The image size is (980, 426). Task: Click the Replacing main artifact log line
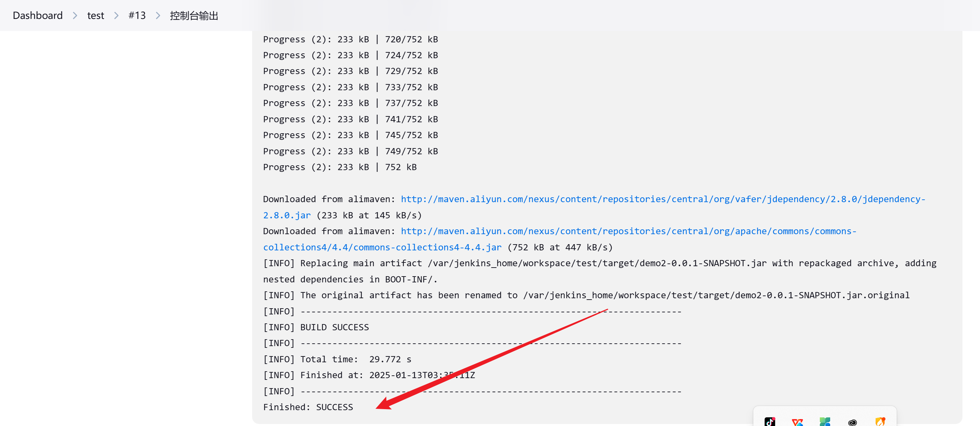pos(600,272)
